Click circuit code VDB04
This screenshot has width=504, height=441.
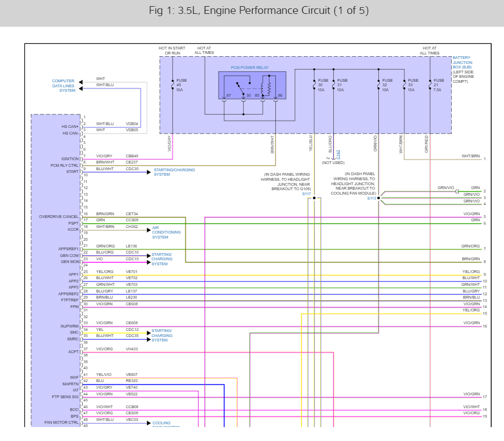[x=132, y=124]
